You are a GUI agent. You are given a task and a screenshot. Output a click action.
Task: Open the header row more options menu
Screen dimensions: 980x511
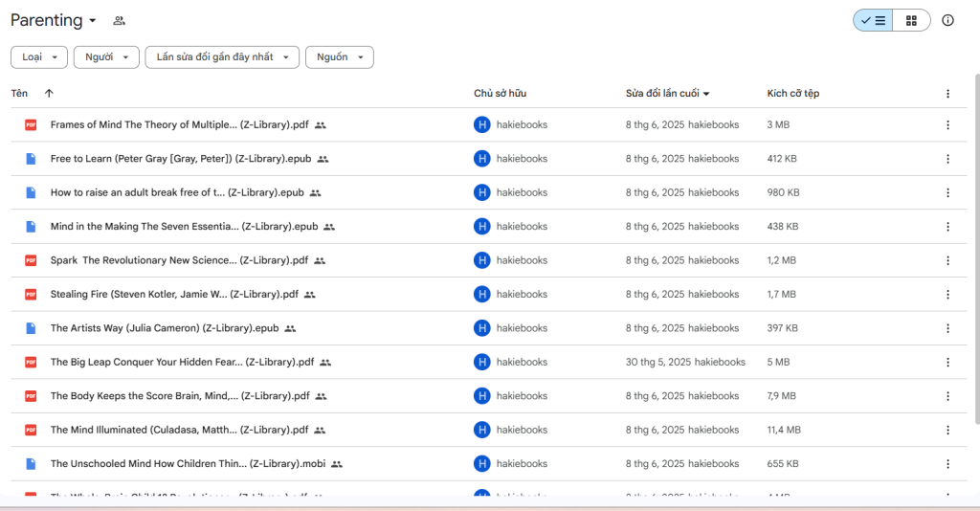[x=947, y=94]
